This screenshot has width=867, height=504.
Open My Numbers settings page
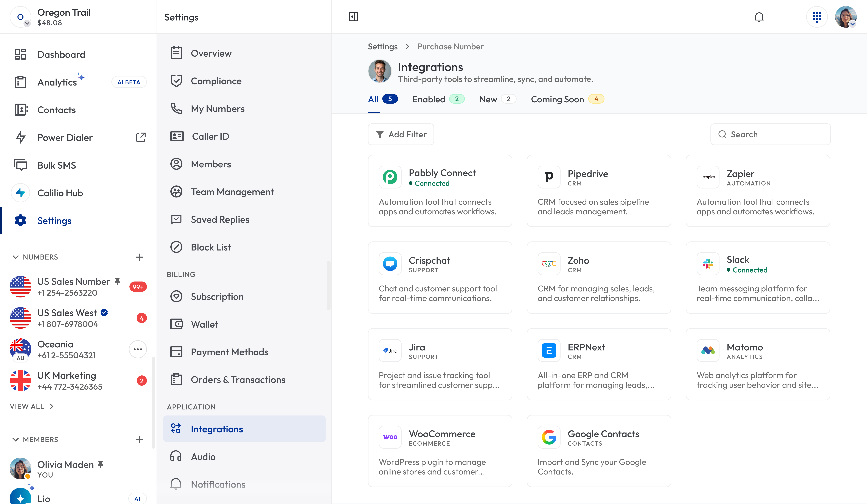pos(244,109)
